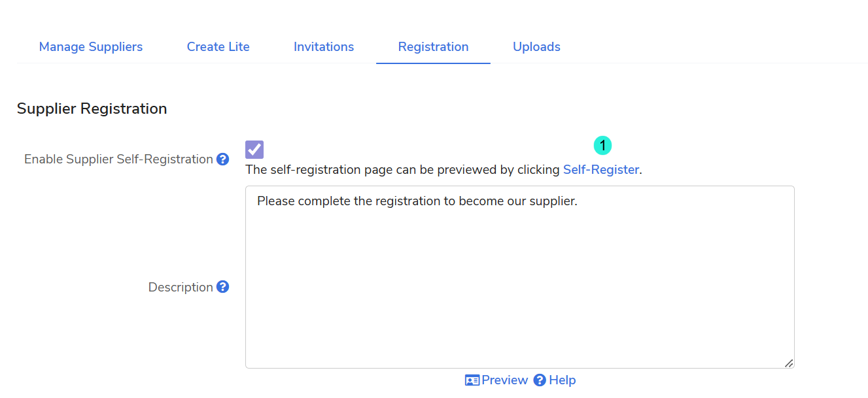Click help icon next to Description label
This screenshot has width=868, height=398.
tap(223, 287)
